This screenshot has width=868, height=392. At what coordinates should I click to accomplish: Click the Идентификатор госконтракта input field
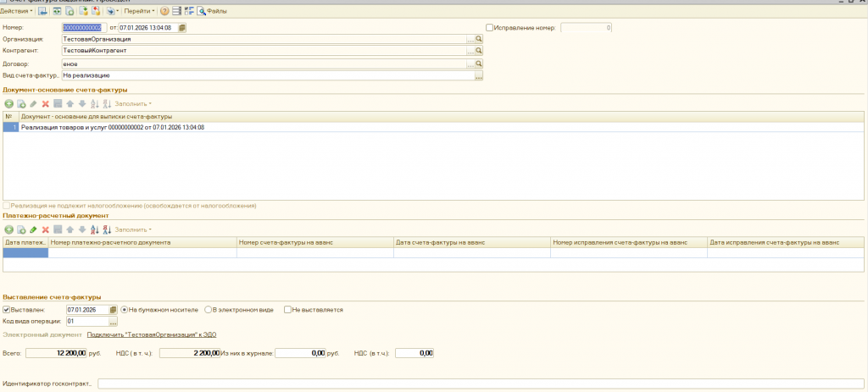(x=481, y=384)
